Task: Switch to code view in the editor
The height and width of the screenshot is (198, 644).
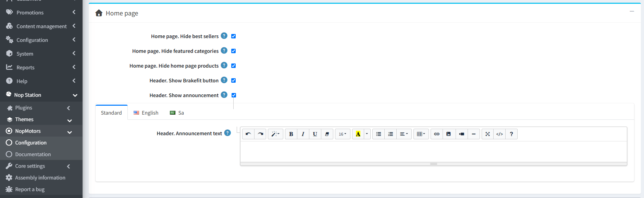Action: [x=499, y=134]
